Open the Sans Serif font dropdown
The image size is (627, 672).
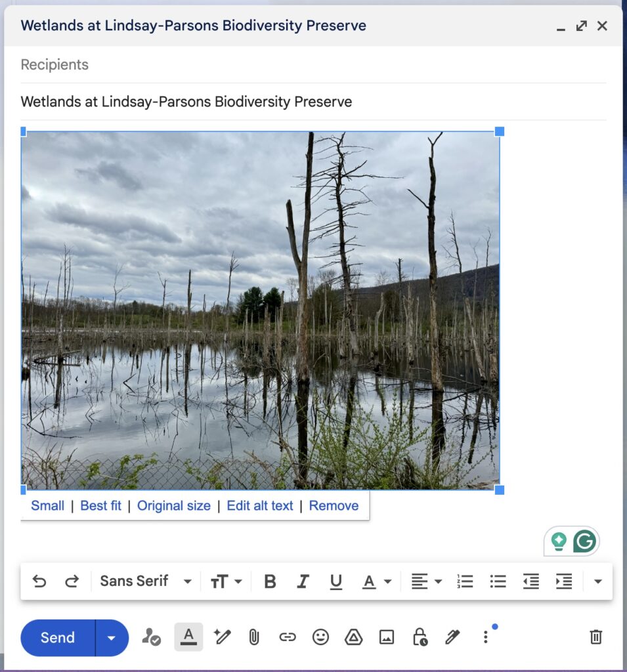146,581
